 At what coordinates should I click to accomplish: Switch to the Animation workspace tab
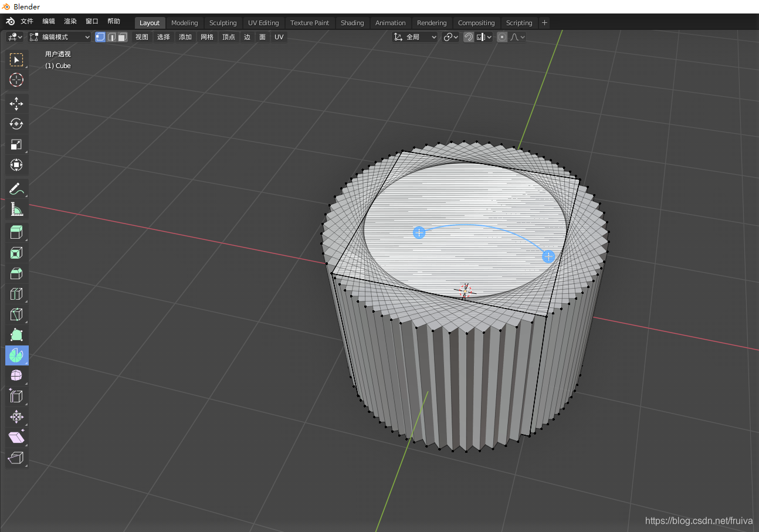pyautogui.click(x=391, y=23)
